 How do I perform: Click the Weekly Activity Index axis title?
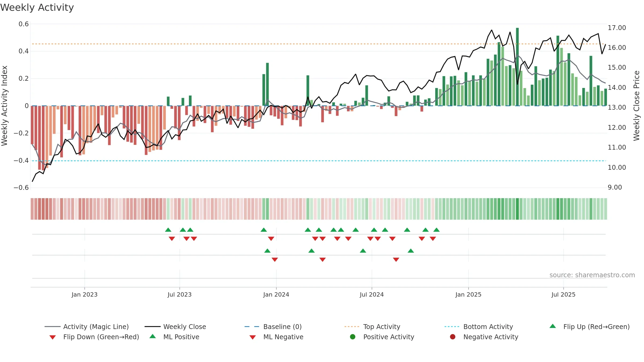pyautogui.click(x=4, y=106)
